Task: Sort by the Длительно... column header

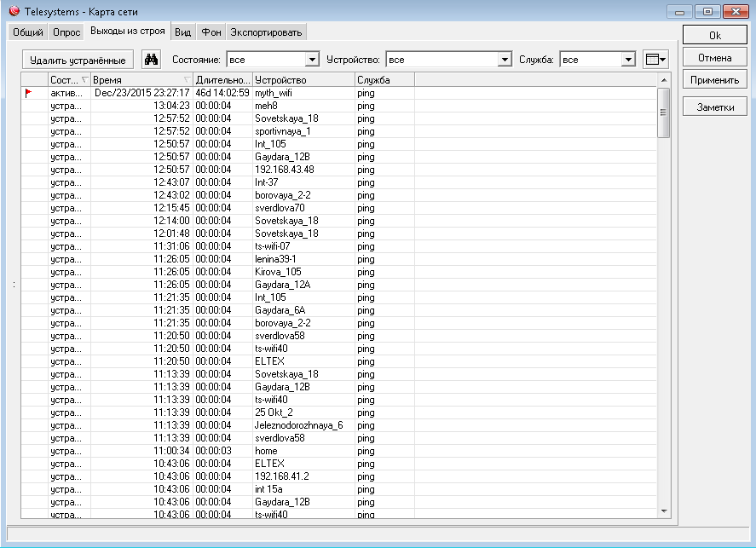Action: pyautogui.click(x=222, y=80)
